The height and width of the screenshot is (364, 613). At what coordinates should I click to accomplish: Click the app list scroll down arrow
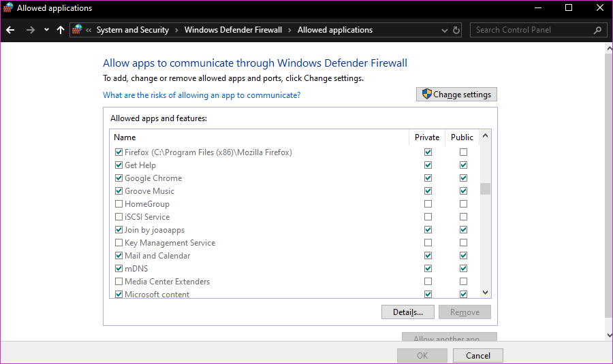[485, 293]
